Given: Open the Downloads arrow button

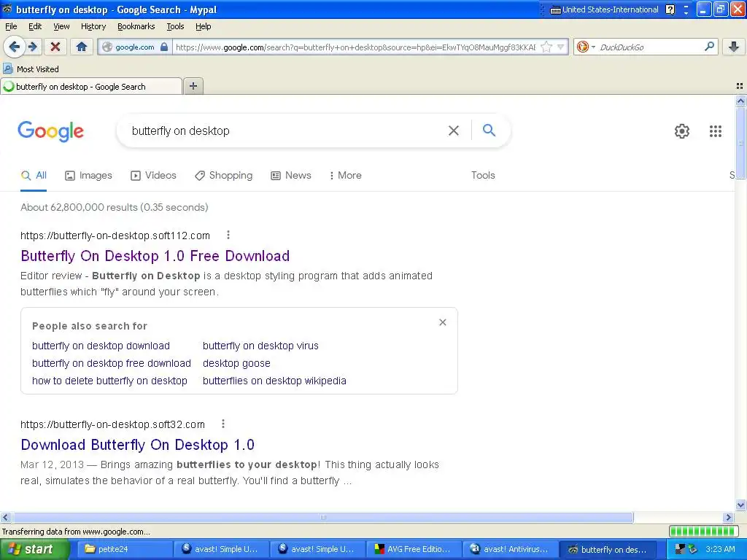Looking at the screenshot, I should 734,47.
